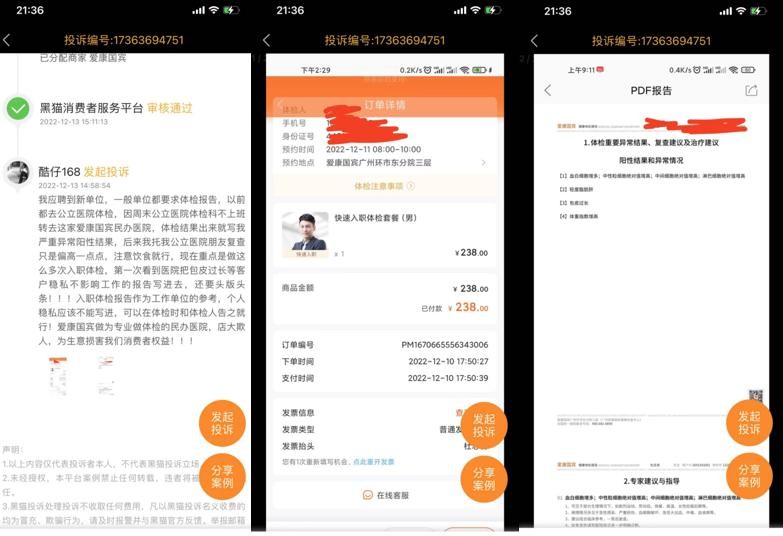Select 下单时间 value 2022-12-10 17:50:27
Screen dimensions: 783x536
tap(448, 361)
